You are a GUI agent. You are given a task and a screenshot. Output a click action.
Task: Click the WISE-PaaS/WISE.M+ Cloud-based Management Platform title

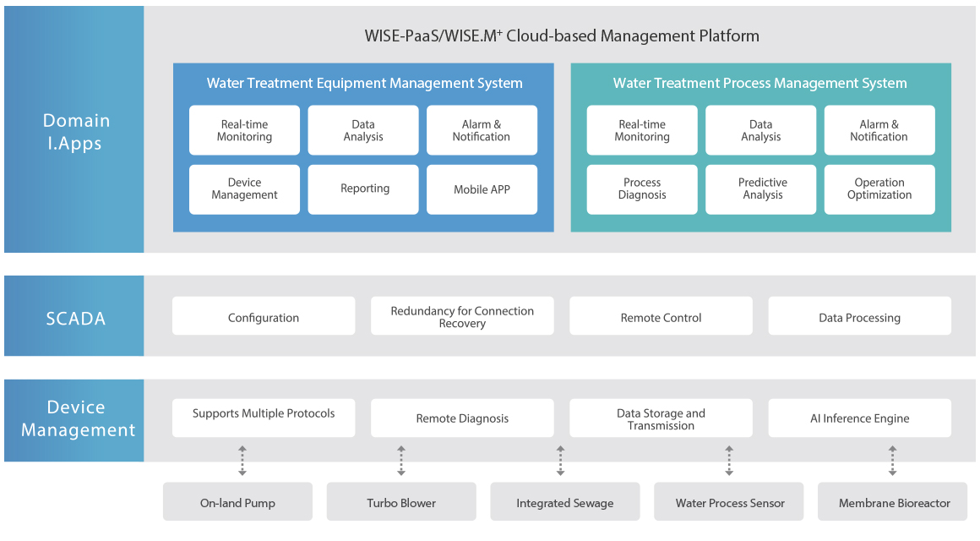point(562,36)
